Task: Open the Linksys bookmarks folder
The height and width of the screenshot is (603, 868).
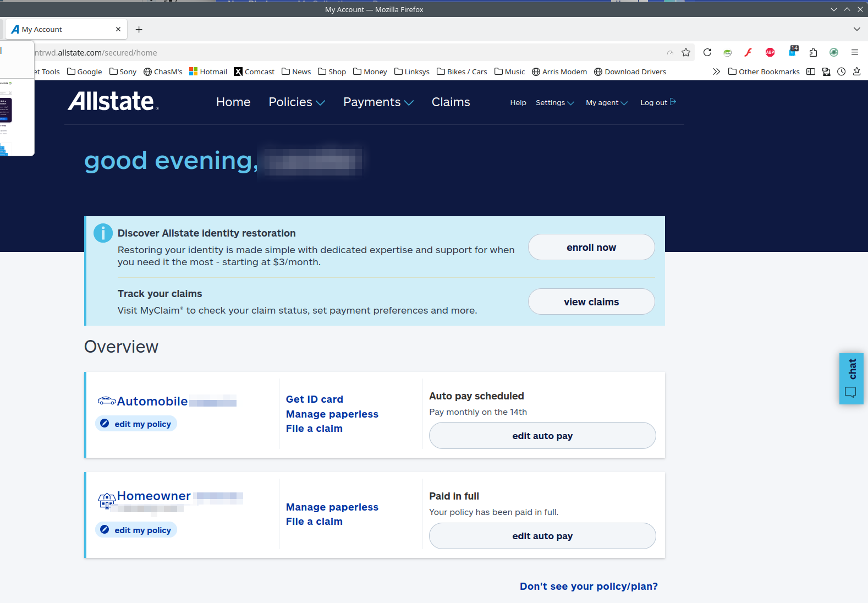Action: click(x=411, y=72)
